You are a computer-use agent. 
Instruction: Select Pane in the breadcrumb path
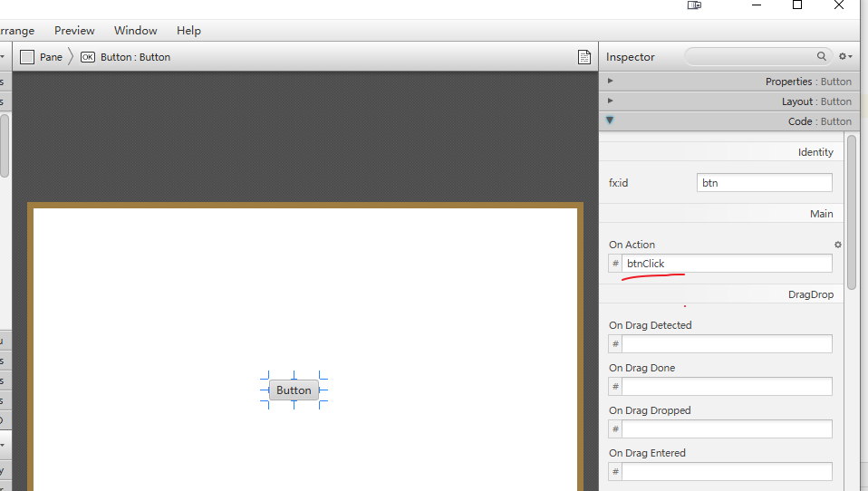tap(51, 57)
